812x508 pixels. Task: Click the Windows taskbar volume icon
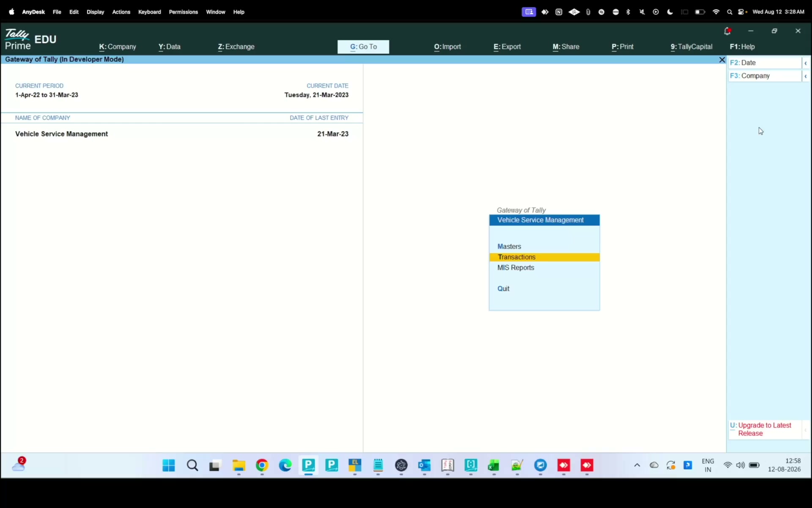[741, 465]
